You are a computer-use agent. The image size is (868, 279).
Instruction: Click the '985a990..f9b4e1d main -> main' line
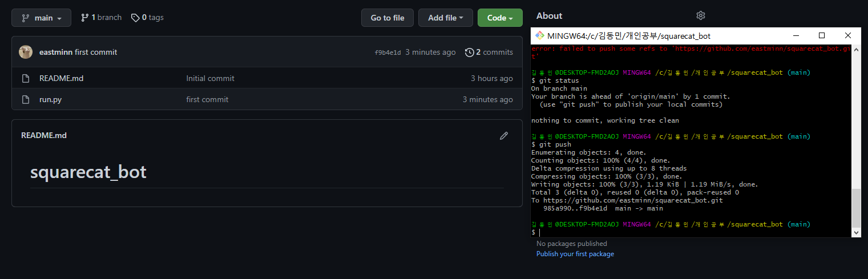603,208
